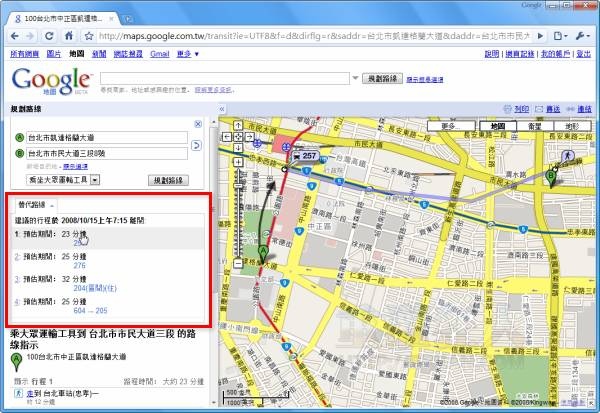Switch to the 地形 terrain view
The height and width of the screenshot is (413, 600).
tap(572, 126)
